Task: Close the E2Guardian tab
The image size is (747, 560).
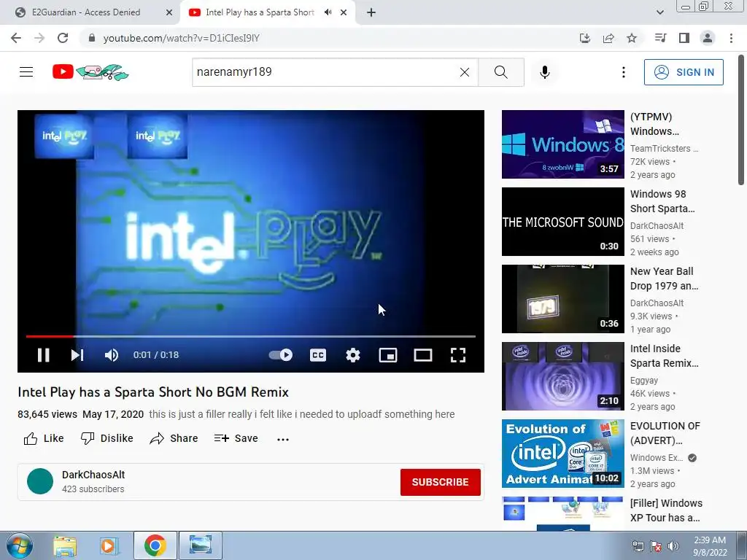Action: [x=169, y=12]
